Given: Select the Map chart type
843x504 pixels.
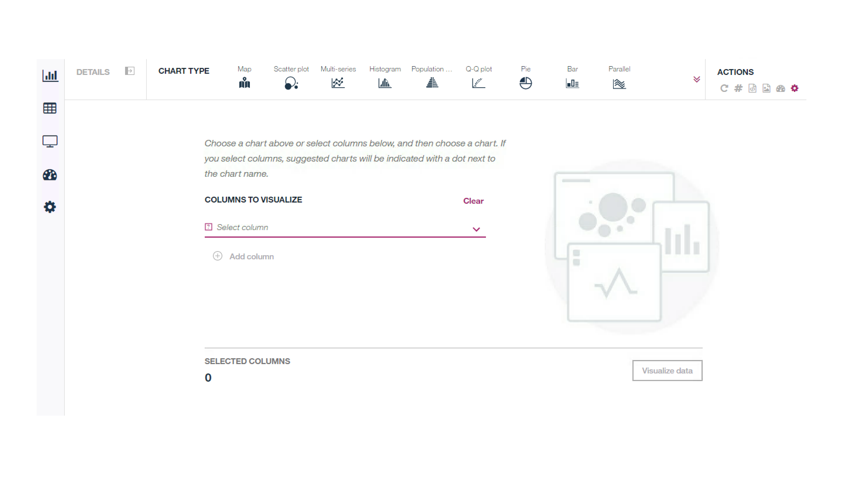Looking at the screenshot, I should coord(244,83).
